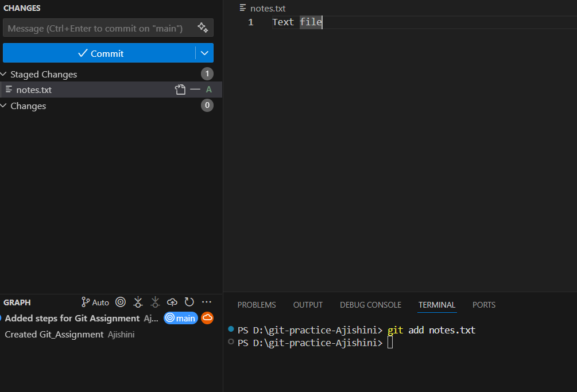Open file icon for staged notes.txt
The height and width of the screenshot is (392, 577).
tap(180, 90)
